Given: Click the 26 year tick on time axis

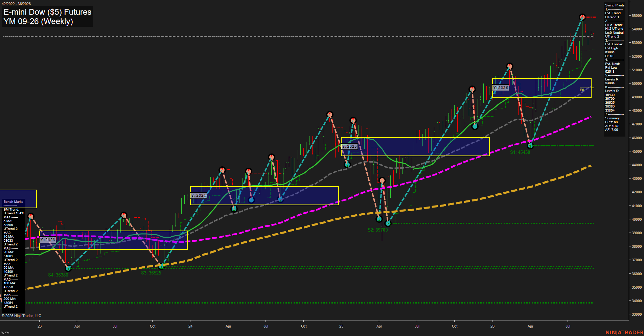Looking at the screenshot, I should pos(492,327).
